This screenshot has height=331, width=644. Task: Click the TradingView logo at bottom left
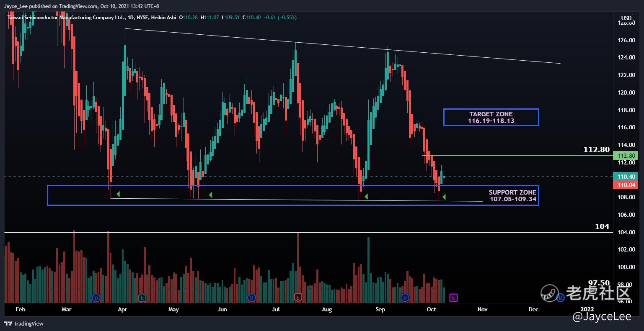(x=23, y=323)
